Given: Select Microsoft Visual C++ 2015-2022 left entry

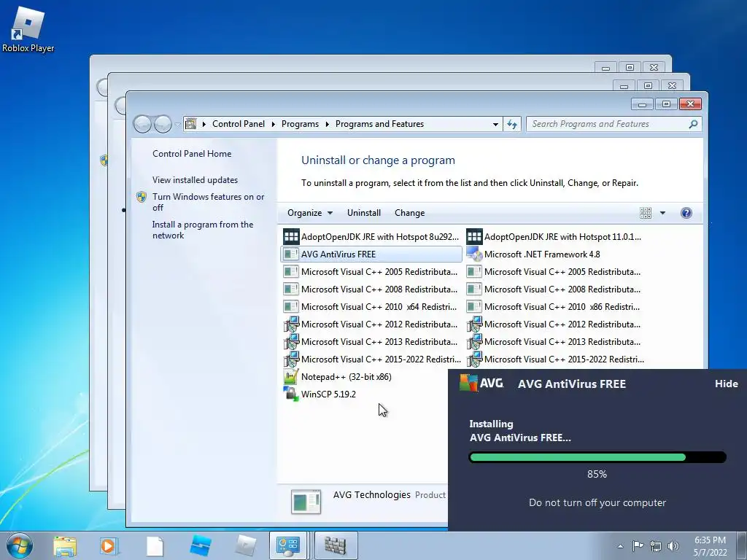Looking at the screenshot, I should (x=371, y=359).
